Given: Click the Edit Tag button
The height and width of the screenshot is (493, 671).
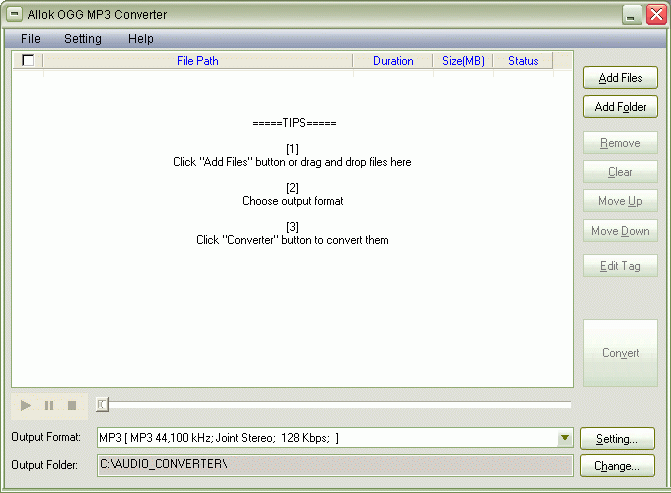Looking at the screenshot, I should pos(620,266).
